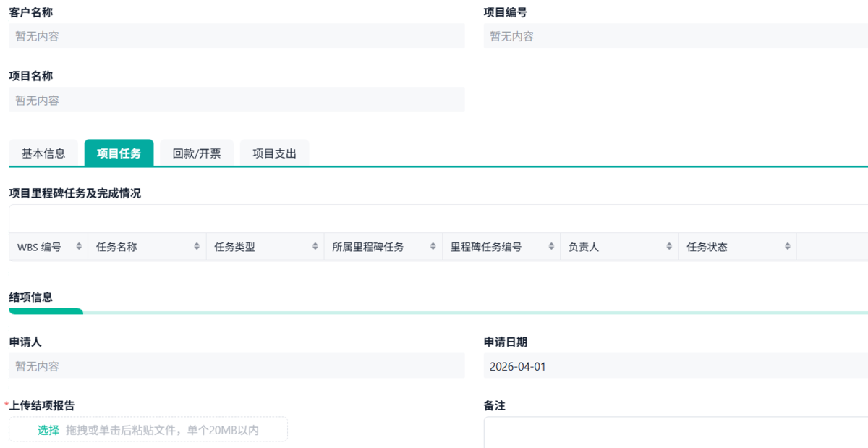Click the 申请人 field
868x448 pixels.
(x=237, y=366)
